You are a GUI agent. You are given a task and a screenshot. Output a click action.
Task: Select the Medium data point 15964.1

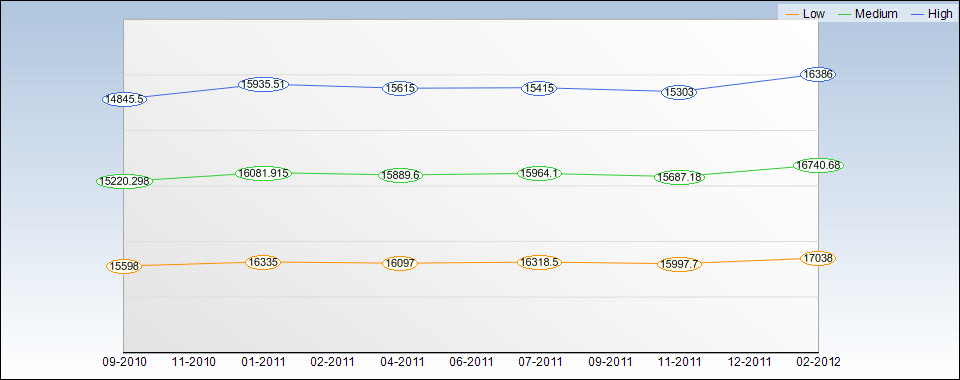click(539, 173)
